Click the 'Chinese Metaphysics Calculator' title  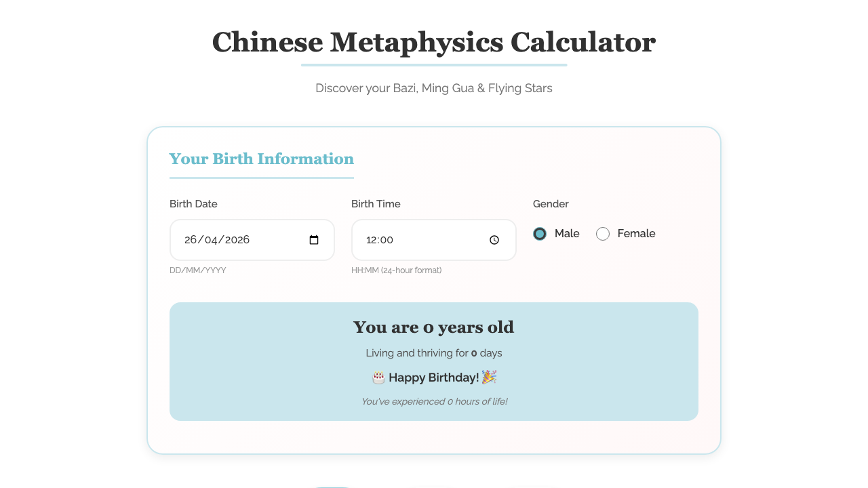433,42
